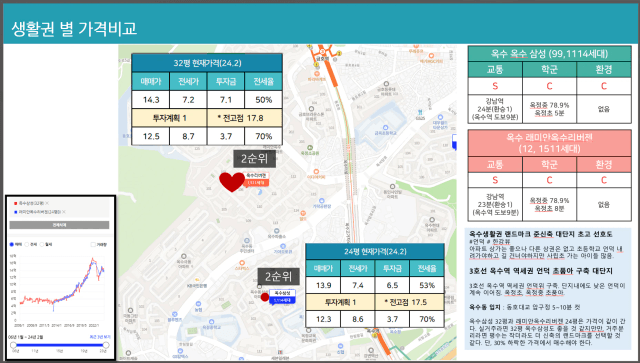Screen dimensions: 640x363
Task: Click the gray 전체삭제 button
Action: pos(59,225)
